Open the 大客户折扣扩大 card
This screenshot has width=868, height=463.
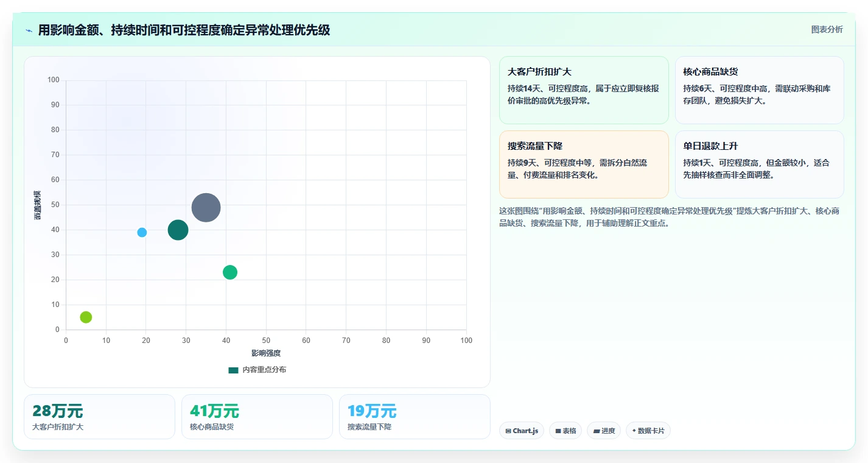coord(584,90)
